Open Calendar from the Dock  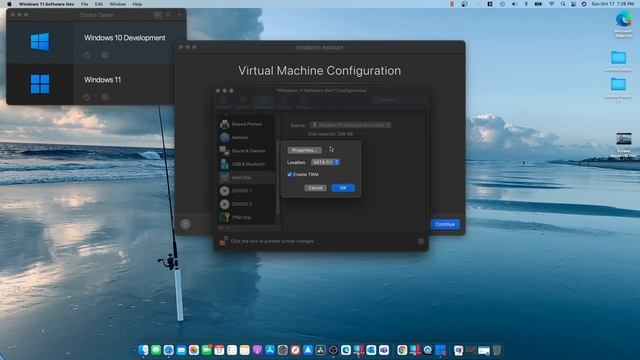click(219, 350)
